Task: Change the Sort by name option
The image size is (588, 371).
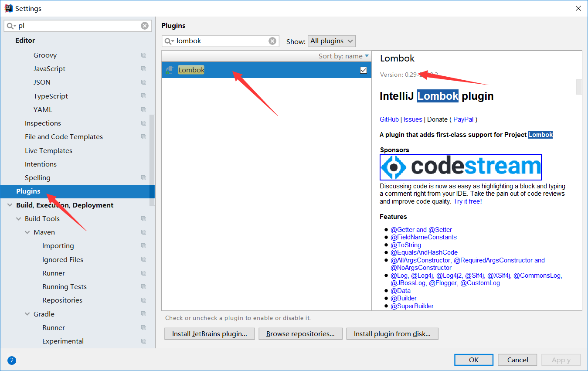Action: click(x=343, y=56)
